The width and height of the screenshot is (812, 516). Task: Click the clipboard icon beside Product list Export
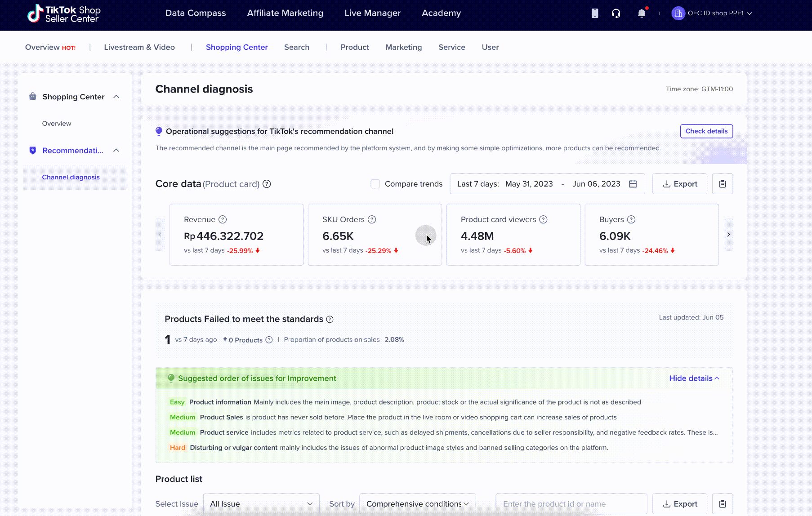(722, 504)
